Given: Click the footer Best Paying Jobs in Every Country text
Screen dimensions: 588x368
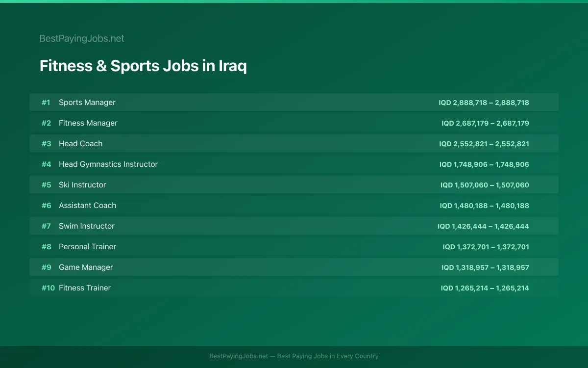Looking at the screenshot, I should click(328, 356).
